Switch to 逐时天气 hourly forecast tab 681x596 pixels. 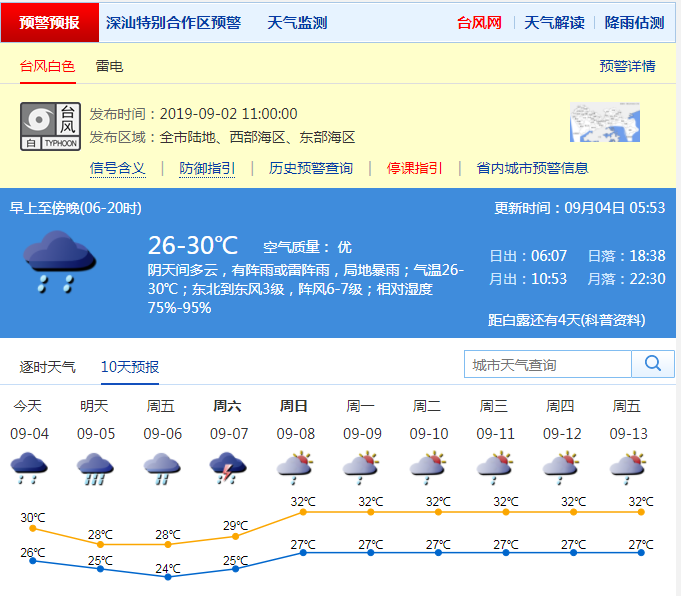tap(47, 367)
